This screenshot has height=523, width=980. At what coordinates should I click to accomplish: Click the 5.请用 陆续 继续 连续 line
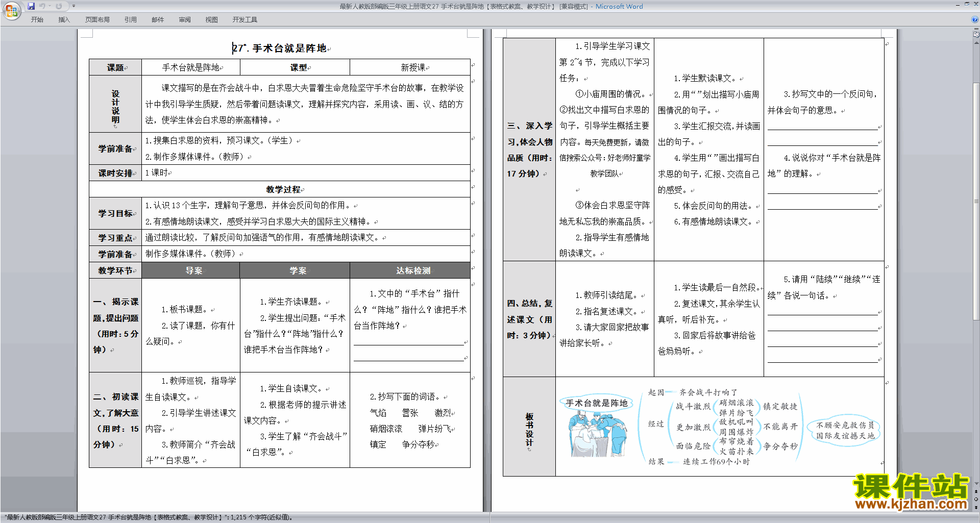[x=832, y=279]
